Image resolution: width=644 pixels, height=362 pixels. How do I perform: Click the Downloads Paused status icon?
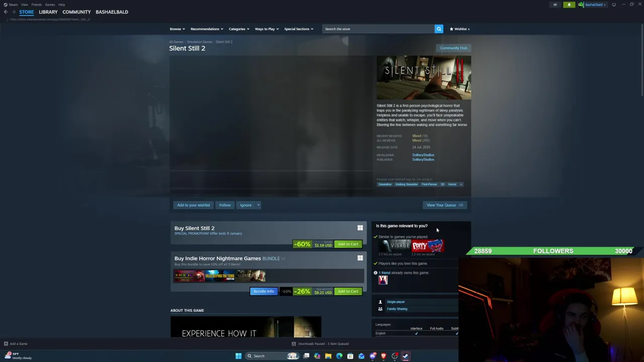294,344
